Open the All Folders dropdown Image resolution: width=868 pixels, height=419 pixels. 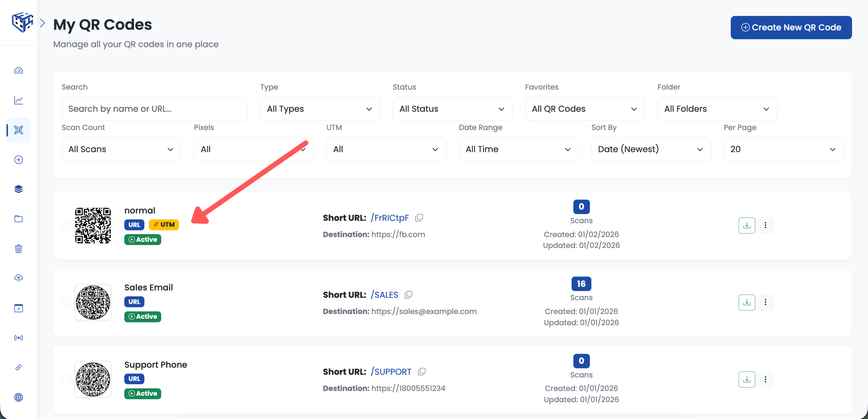pos(717,109)
